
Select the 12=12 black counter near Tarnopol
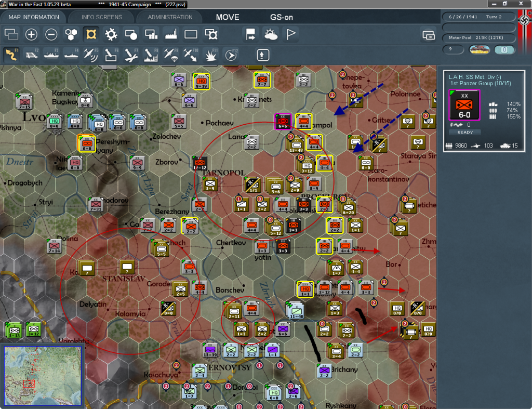point(199,164)
